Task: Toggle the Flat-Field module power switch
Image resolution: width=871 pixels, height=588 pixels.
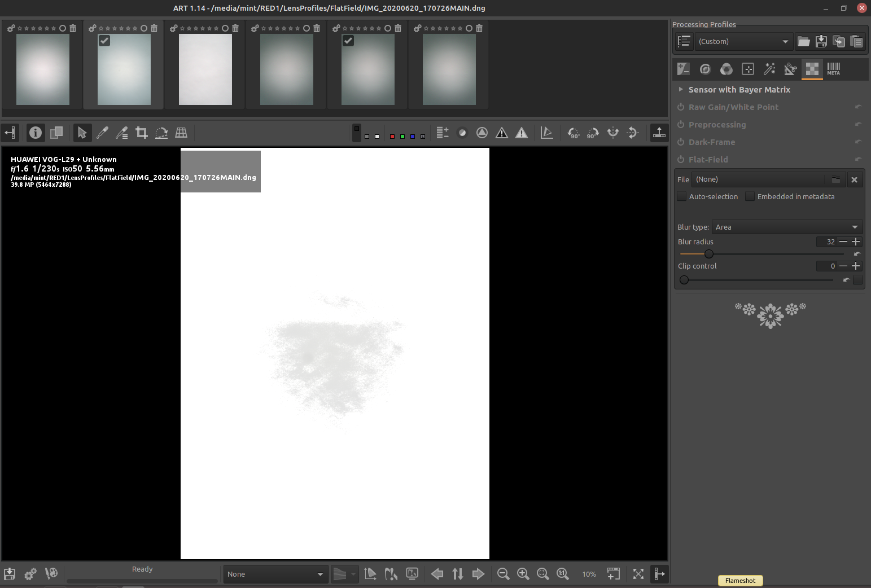Action: (681, 160)
